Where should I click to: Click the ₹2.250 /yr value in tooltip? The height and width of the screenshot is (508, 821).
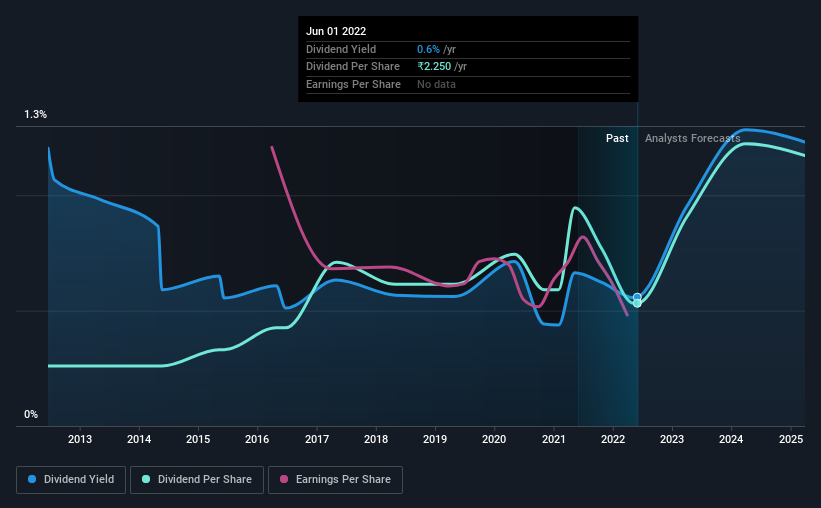[x=442, y=67]
